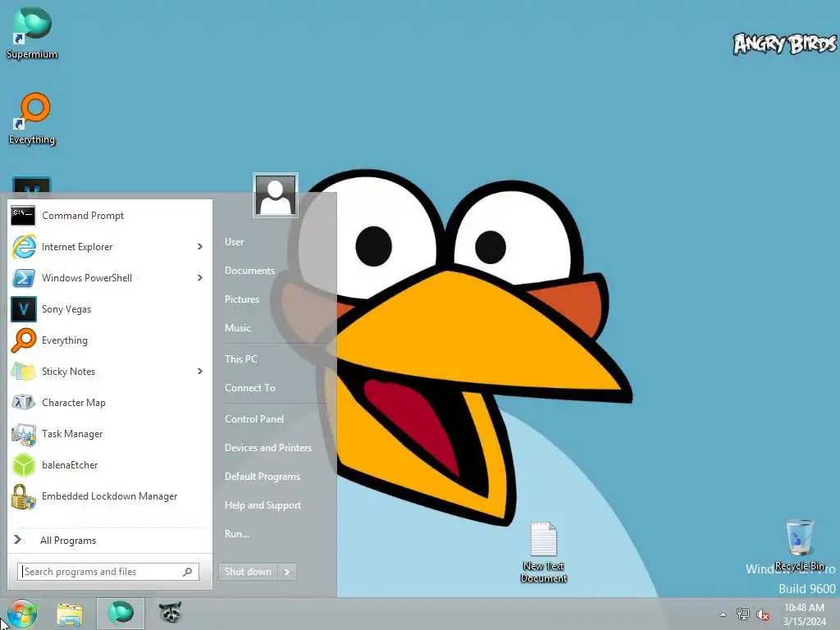Click the Character Map icon

point(24,402)
